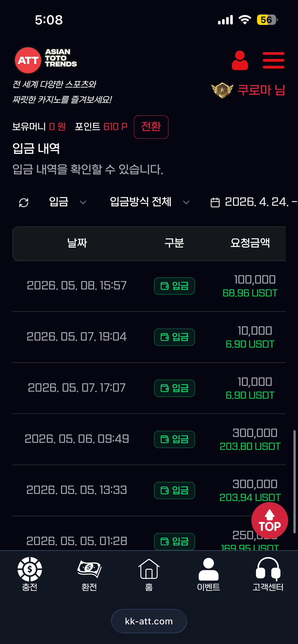Screen dimensions: 298x644
Task: Click the 전환 points convert button
Action: pyautogui.click(x=151, y=127)
